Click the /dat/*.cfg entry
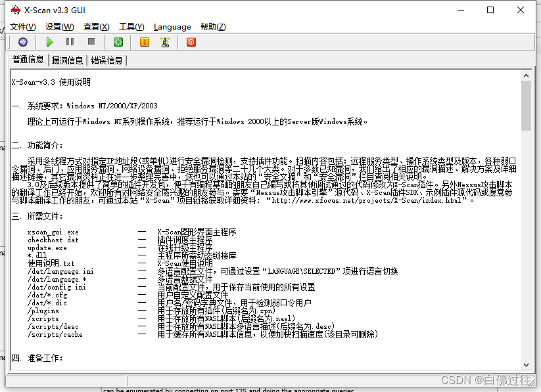Screen dimensions: 541x392 (47, 295)
